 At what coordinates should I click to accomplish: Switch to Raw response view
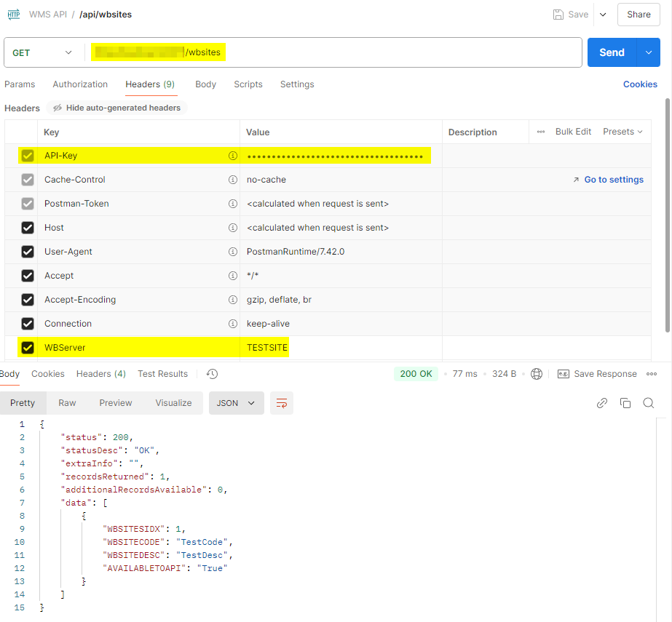click(67, 403)
